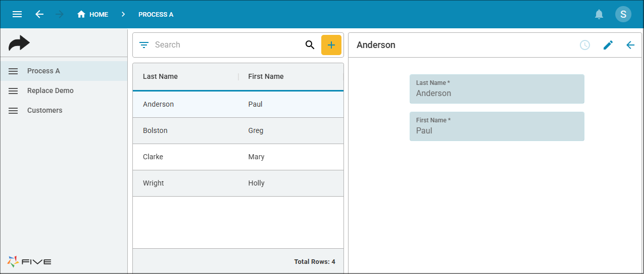This screenshot has width=644, height=274.
Task: Click the Anderson form title
Action: (376, 45)
